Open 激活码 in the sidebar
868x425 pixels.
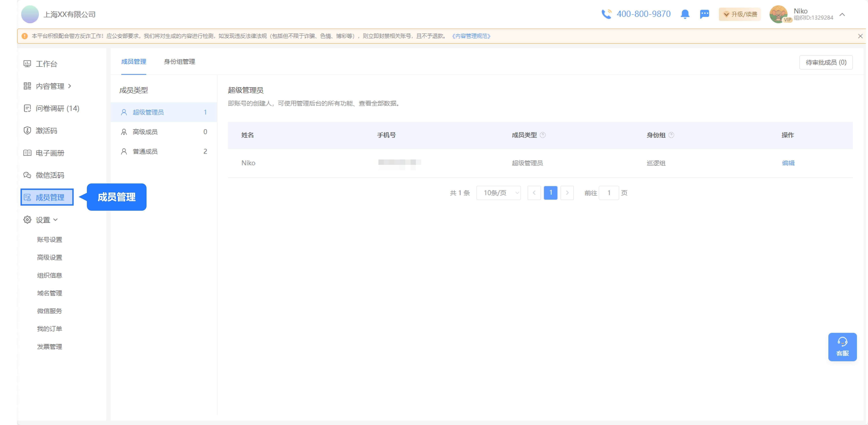point(46,131)
